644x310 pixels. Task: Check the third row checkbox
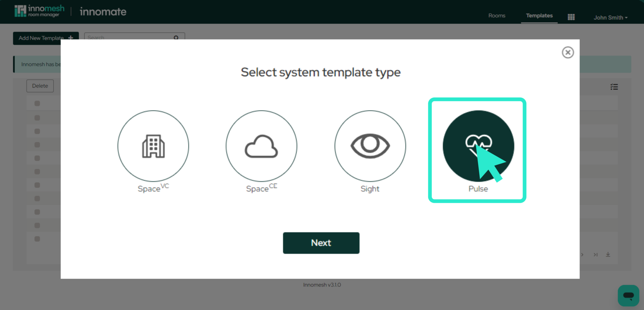pyautogui.click(x=37, y=131)
